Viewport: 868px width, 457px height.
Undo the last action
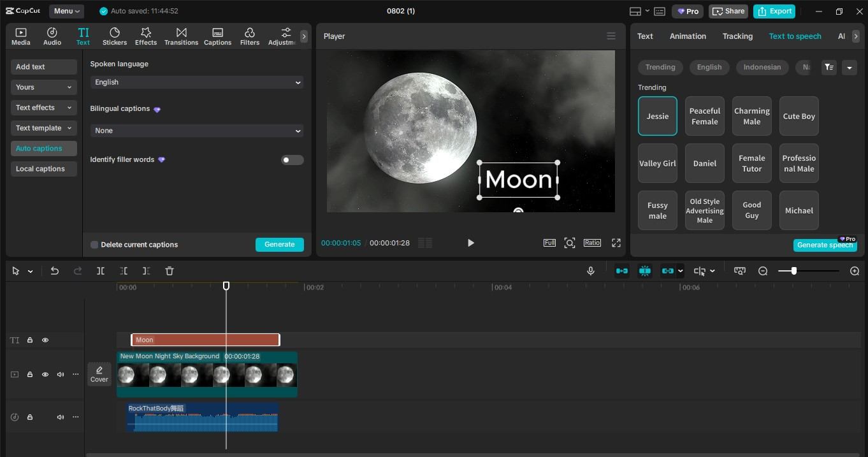(x=55, y=271)
